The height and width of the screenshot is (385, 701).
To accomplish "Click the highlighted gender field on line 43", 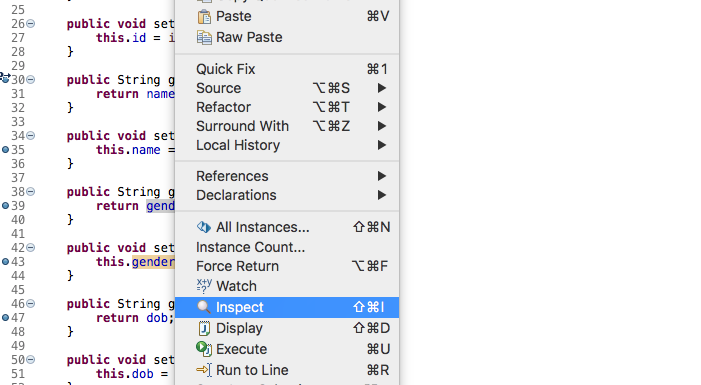I will tap(153, 262).
